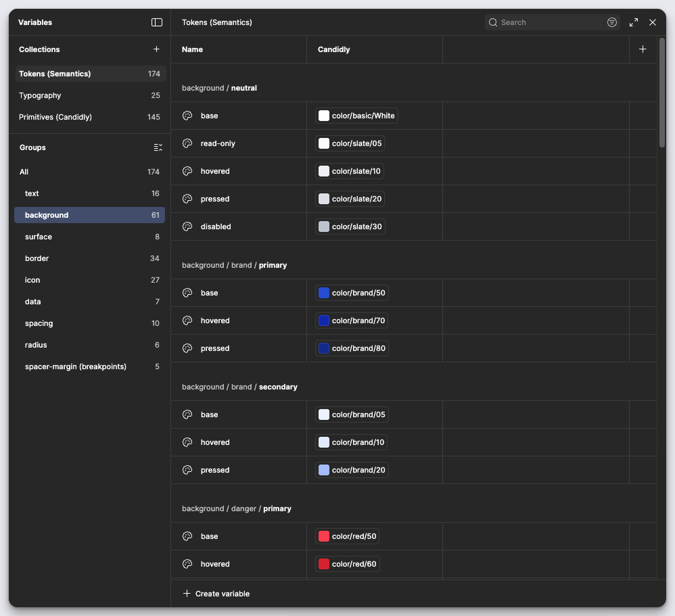Viewport: 675px width, 616px height.
Task: Click the red swatch on color/red/60
Action: [x=323, y=564]
